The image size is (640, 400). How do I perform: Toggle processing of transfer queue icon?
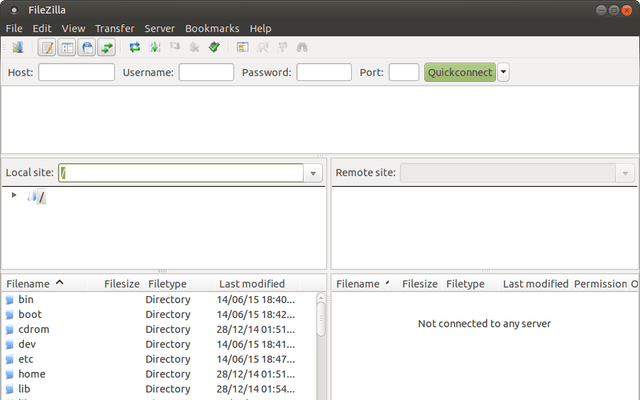pos(155,47)
